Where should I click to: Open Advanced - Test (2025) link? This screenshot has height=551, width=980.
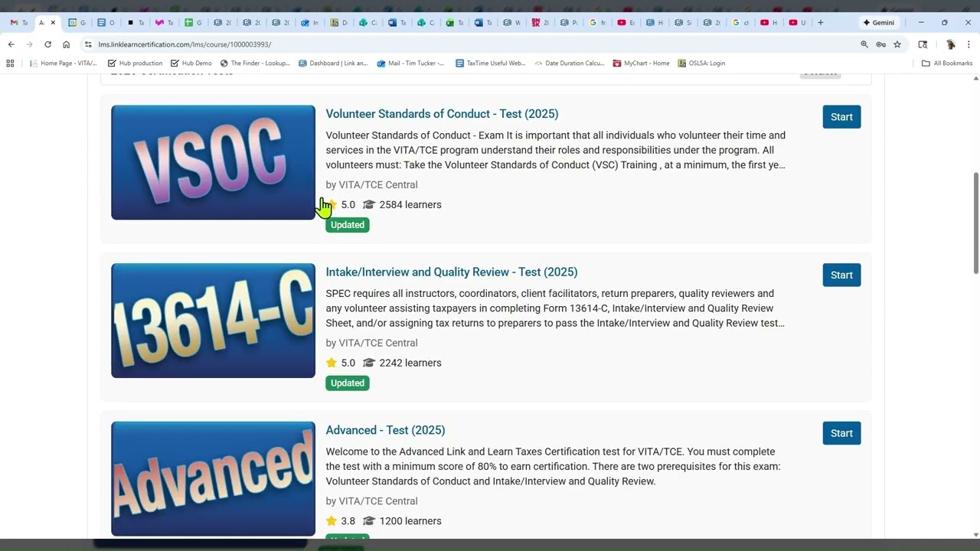pos(385,431)
